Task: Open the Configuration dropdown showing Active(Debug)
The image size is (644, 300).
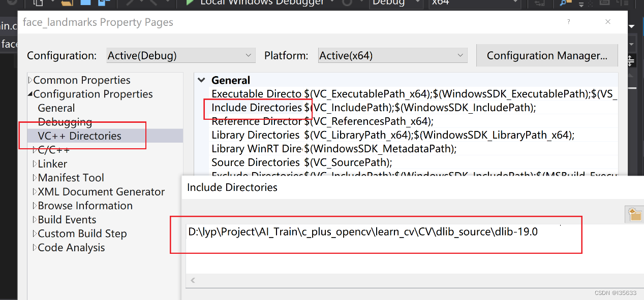Action: pos(180,55)
